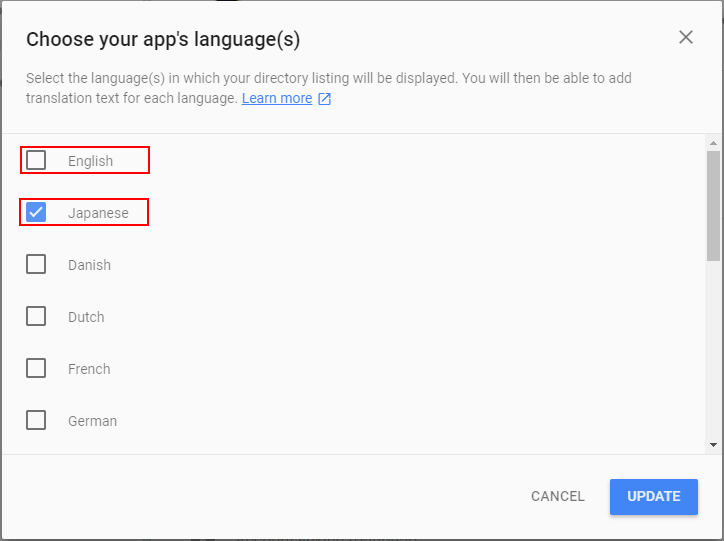The image size is (724, 541).
Task: Check the English checkbox
Action: [36, 160]
